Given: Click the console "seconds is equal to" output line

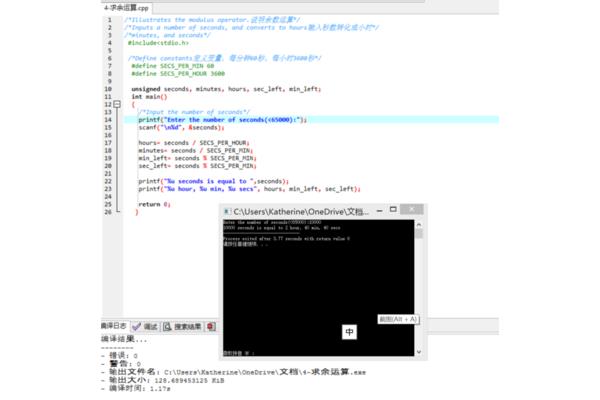Looking at the screenshot, I should click(282, 228).
